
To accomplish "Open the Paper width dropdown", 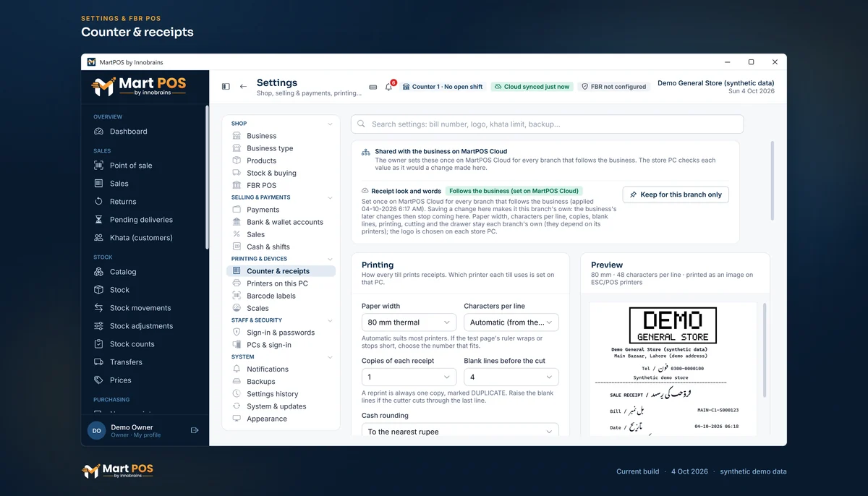I will click(409, 322).
